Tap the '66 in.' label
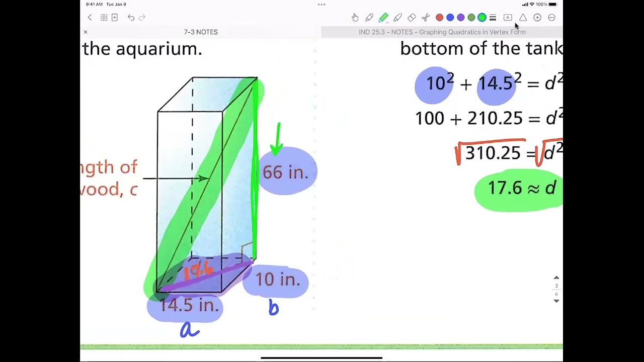 point(285,172)
